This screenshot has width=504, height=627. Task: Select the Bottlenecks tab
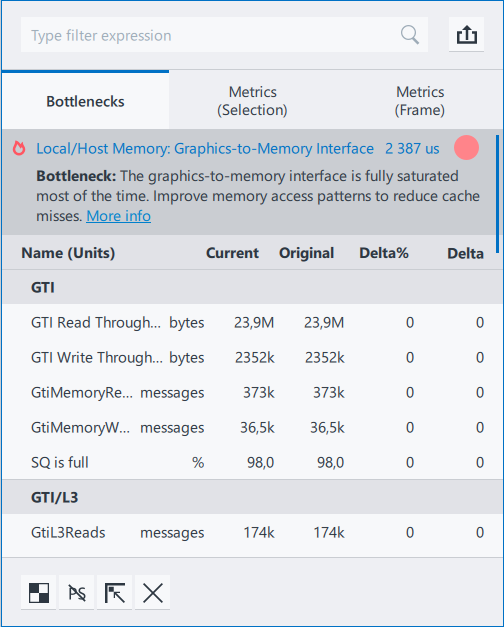[x=85, y=101]
